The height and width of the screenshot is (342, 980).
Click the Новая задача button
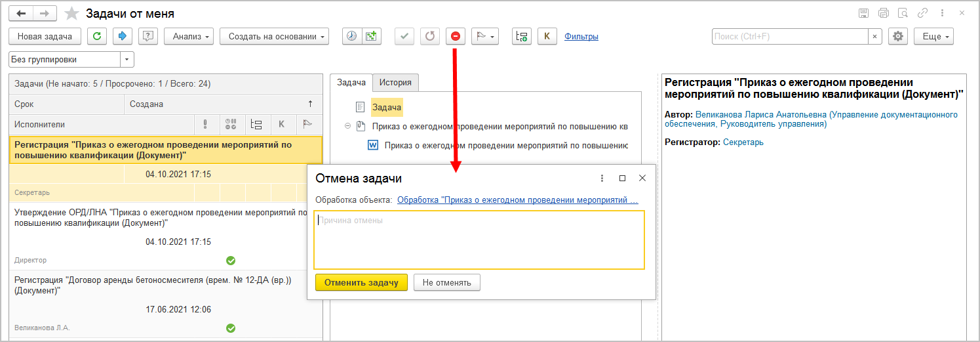point(45,37)
